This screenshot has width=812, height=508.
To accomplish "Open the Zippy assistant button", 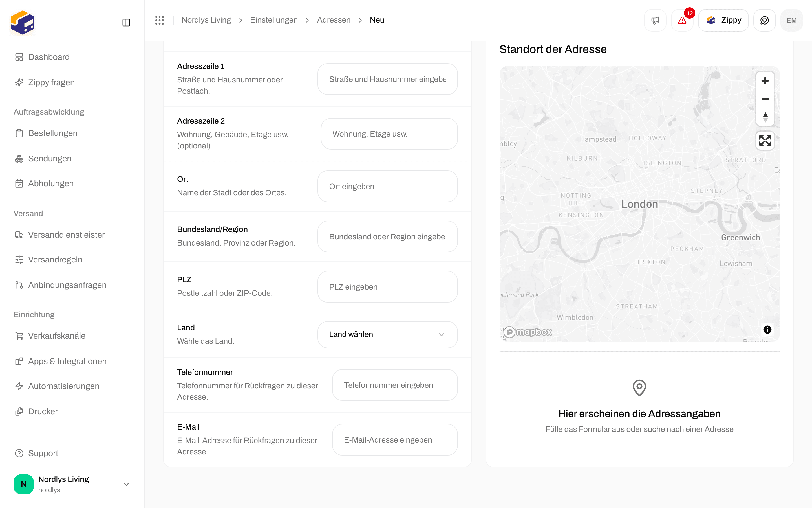I will [723, 20].
